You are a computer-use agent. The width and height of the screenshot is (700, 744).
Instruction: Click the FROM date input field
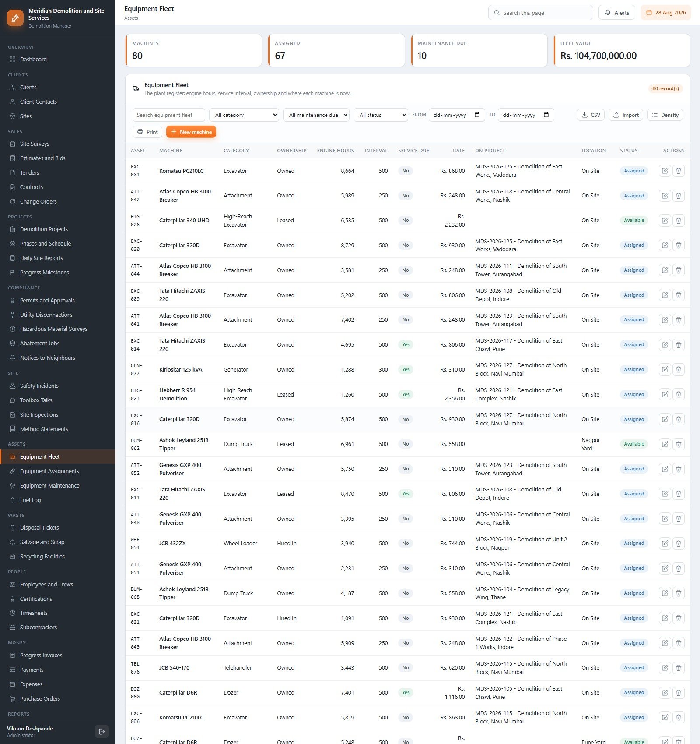(457, 115)
